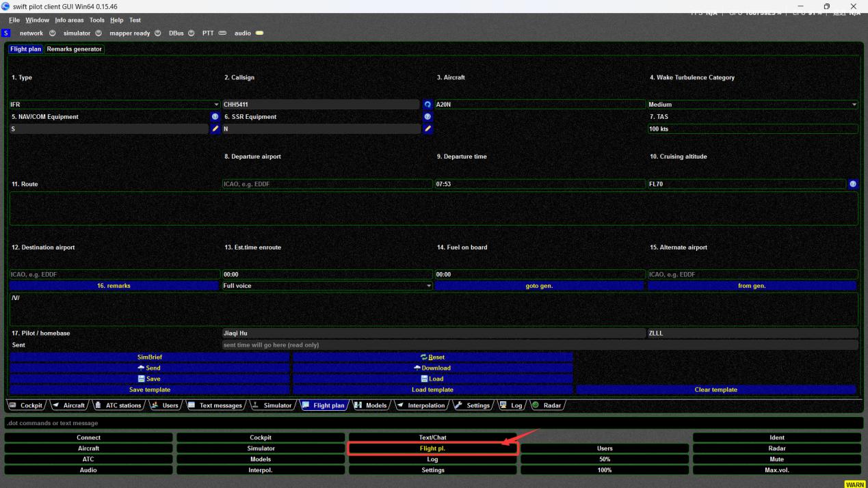The image size is (868, 488).
Task: Click the Destination airport ICAO field
Action: point(114,274)
